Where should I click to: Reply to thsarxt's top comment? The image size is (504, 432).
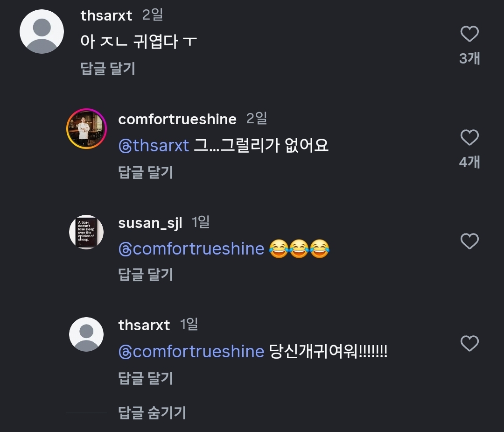point(108,69)
